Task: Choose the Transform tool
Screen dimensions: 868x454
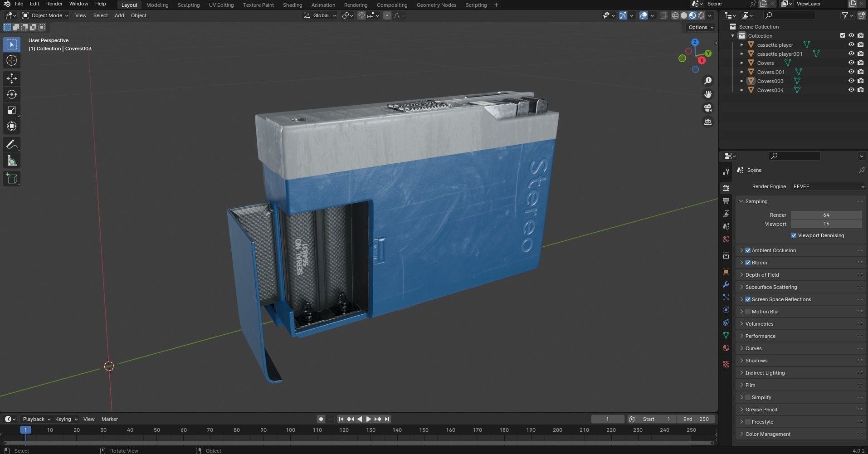Action: tap(12, 126)
